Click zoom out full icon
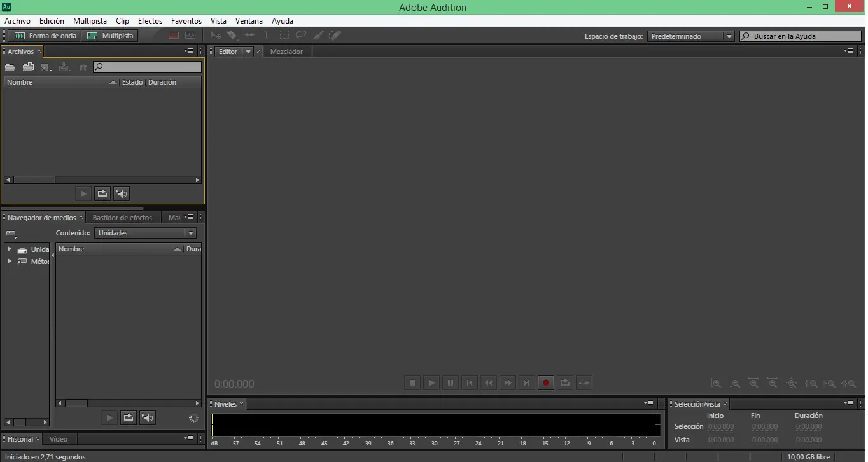 pyautogui.click(x=792, y=384)
